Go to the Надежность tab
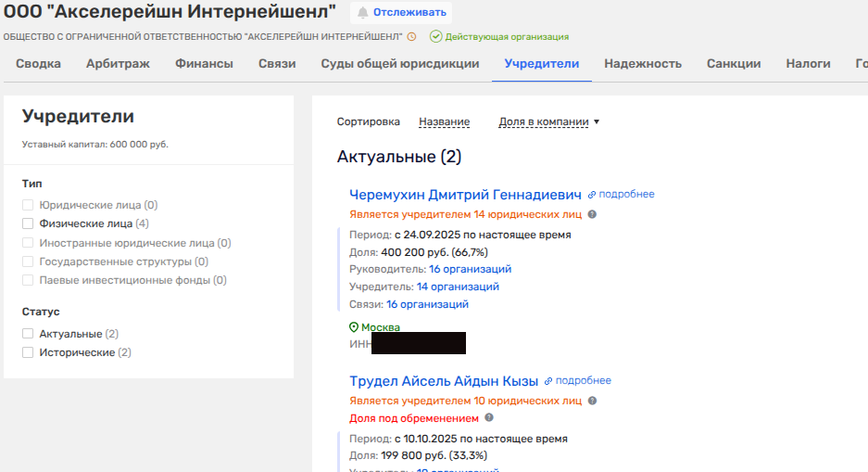The width and height of the screenshot is (868, 472). tap(642, 64)
